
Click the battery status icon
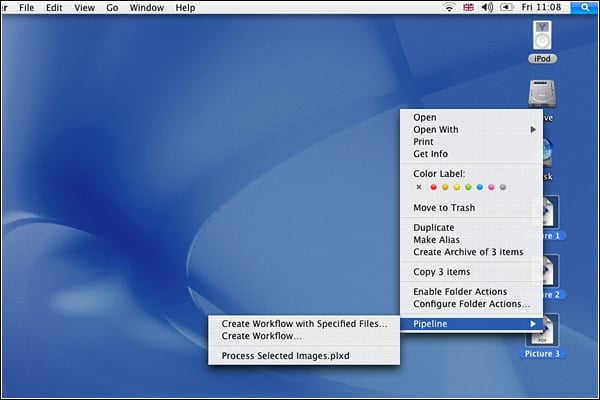(506, 7)
